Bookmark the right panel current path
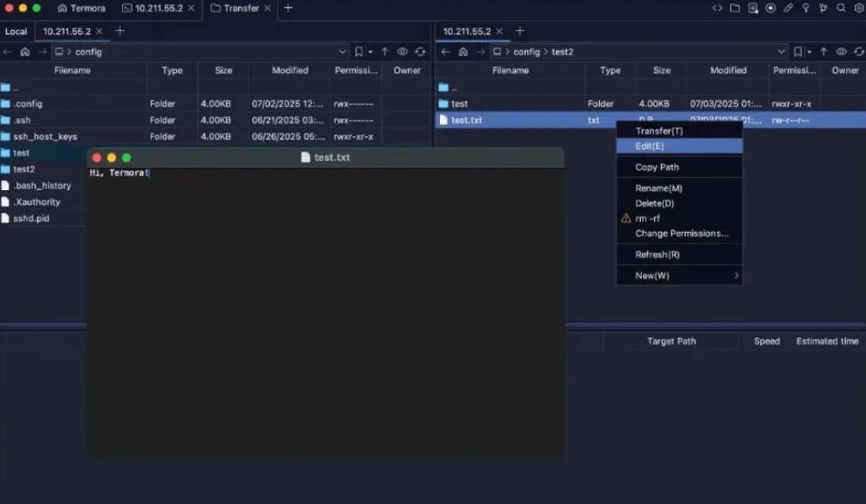The height and width of the screenshot is (504, 866). [797, 51]
